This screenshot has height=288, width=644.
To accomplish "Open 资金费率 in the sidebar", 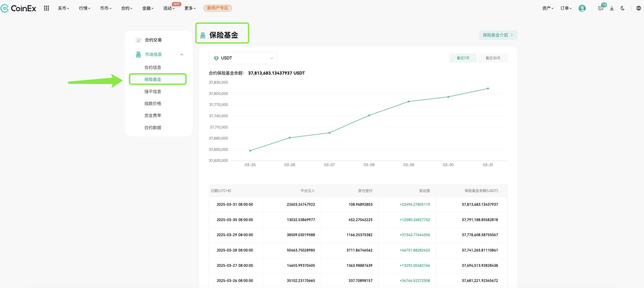I will click(152, 116).
